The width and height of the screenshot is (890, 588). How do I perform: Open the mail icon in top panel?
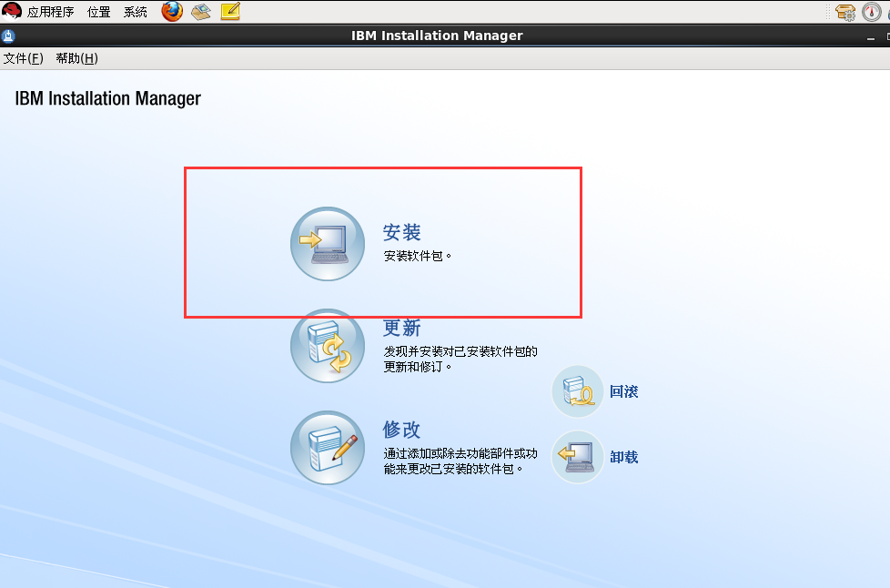tap(201, 11)
